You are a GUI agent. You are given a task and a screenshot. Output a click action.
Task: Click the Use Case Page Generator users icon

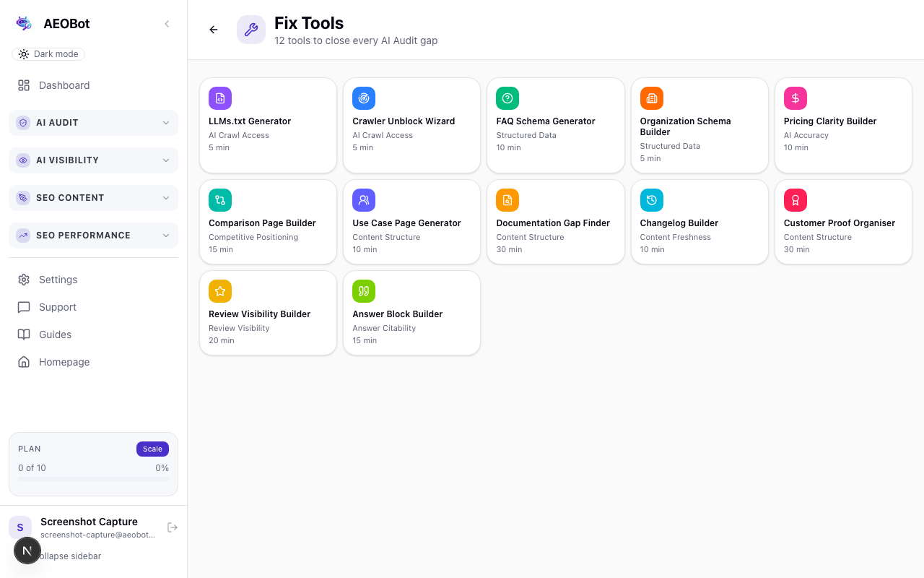point(364,200)
